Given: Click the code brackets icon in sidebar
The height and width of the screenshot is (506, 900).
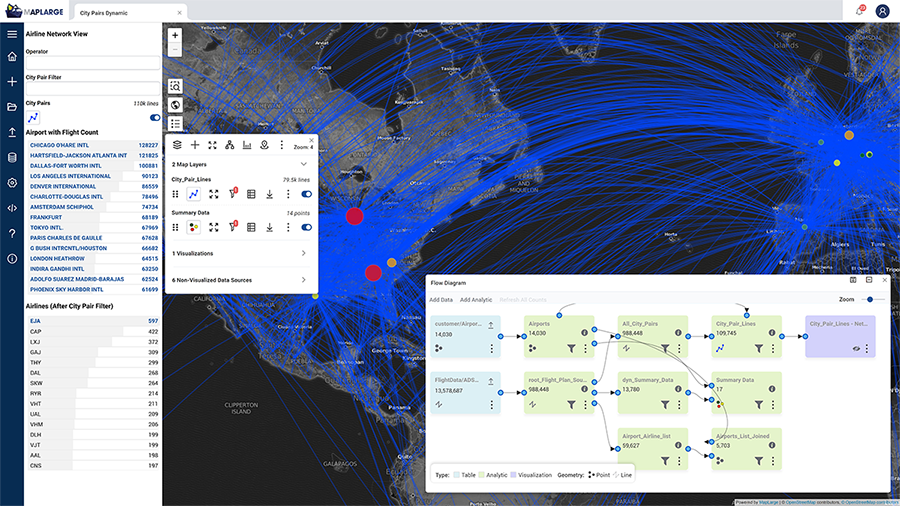Looking at the screenshot, I should click(x=12, y=208).
